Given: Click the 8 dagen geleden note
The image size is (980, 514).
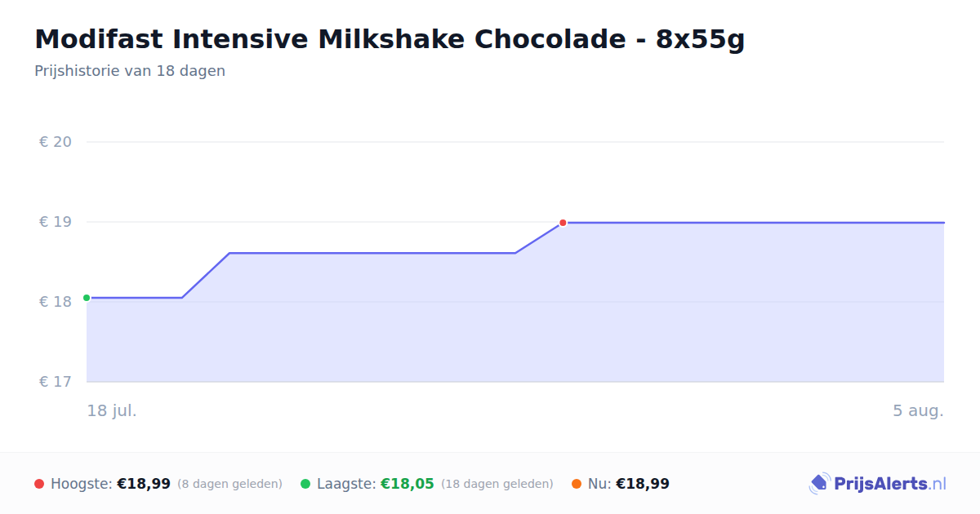Looking at the screenshot, I should tap(229, 484).
